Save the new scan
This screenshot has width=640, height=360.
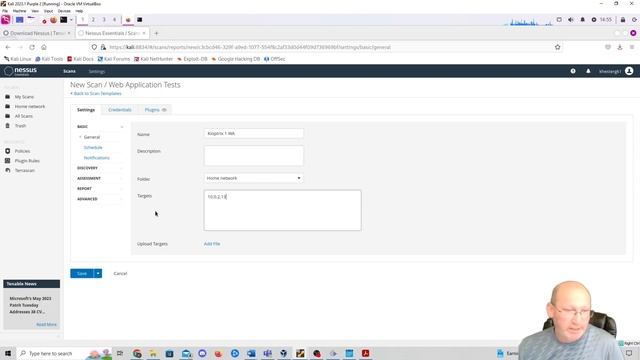tap(82, 273)
